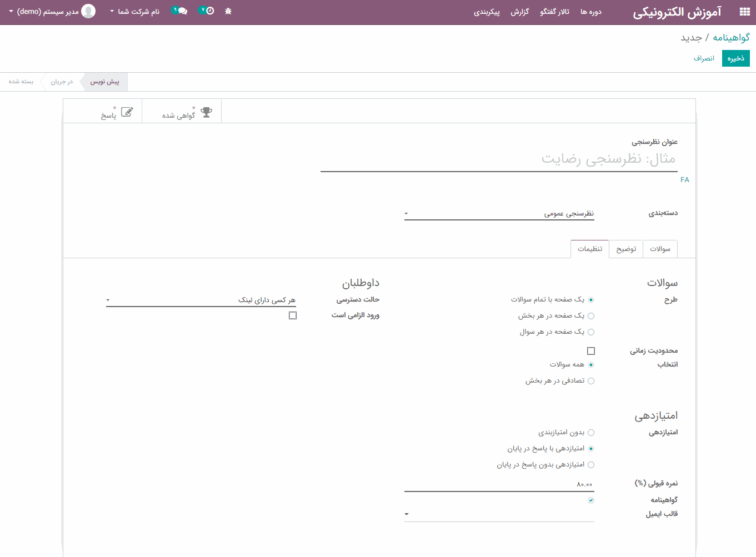Click the FA language indicator

[x=684, y=180]
